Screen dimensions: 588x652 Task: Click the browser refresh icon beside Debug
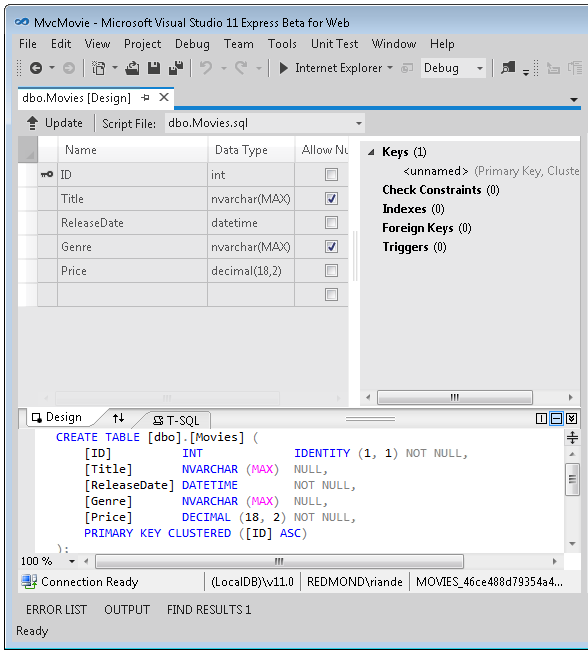[407, 68]
